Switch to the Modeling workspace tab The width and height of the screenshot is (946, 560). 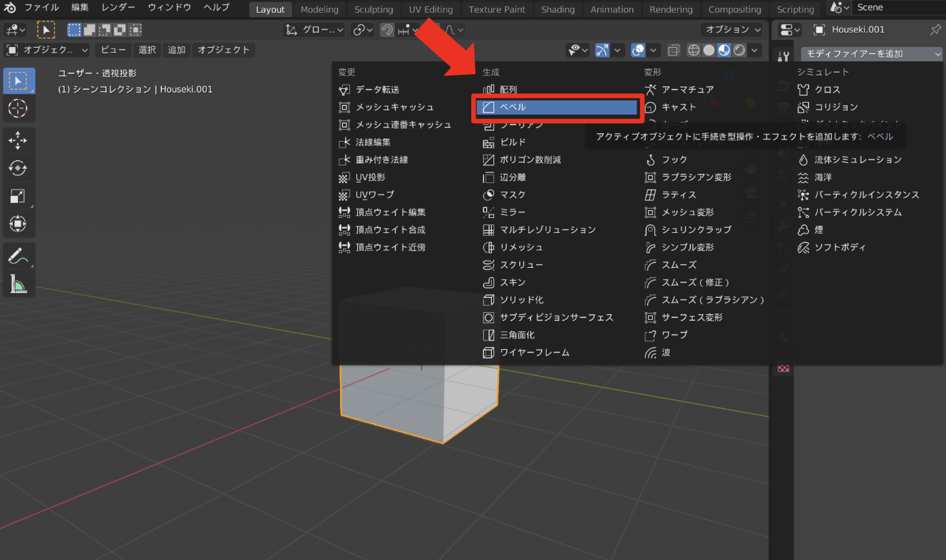point(319,9)
